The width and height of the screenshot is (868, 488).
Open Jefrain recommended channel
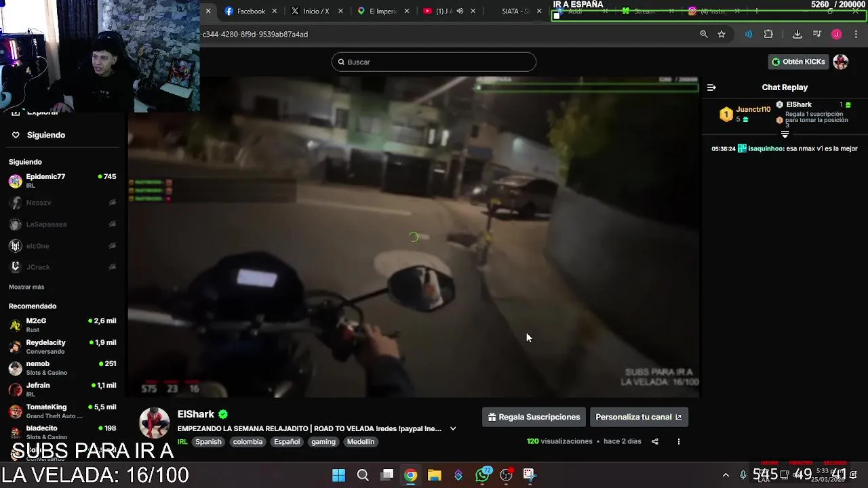click(62, 389)
